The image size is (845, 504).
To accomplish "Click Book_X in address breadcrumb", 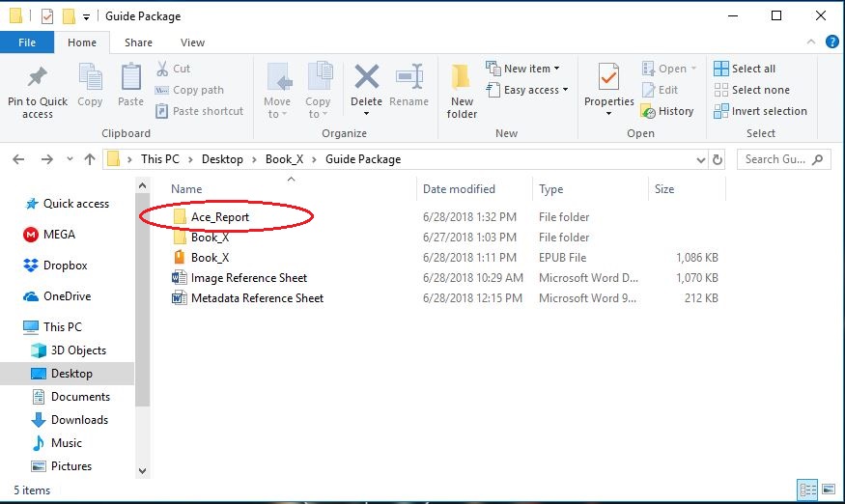I will tap(285, 159).
